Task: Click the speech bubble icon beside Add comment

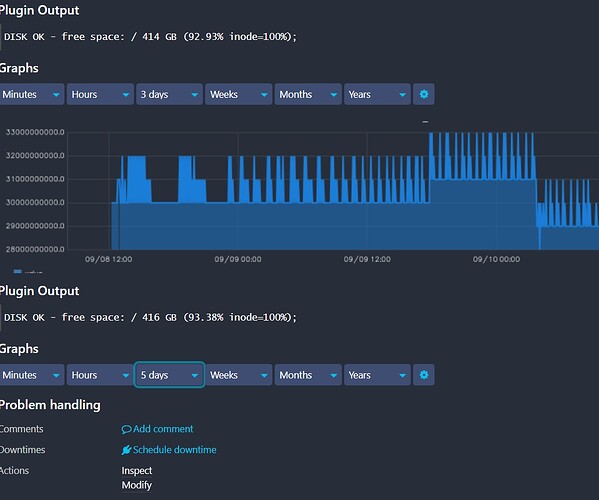Action: click(126, 429)
